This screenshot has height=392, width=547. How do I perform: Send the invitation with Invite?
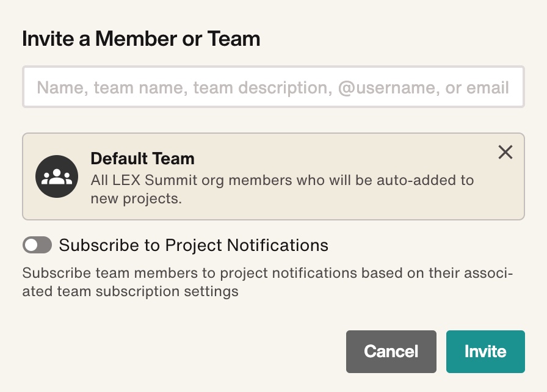(x=485, y=352)
